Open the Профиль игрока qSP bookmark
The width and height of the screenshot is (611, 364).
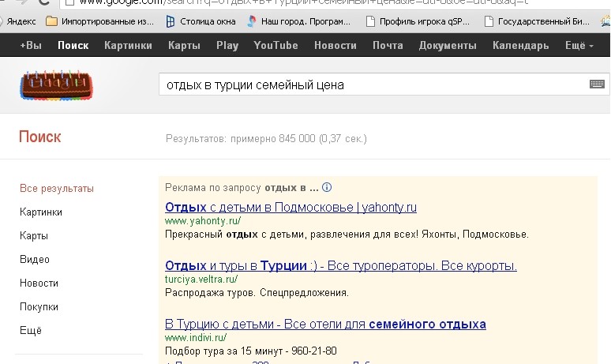pyautogui.click(x=418, y=21)
